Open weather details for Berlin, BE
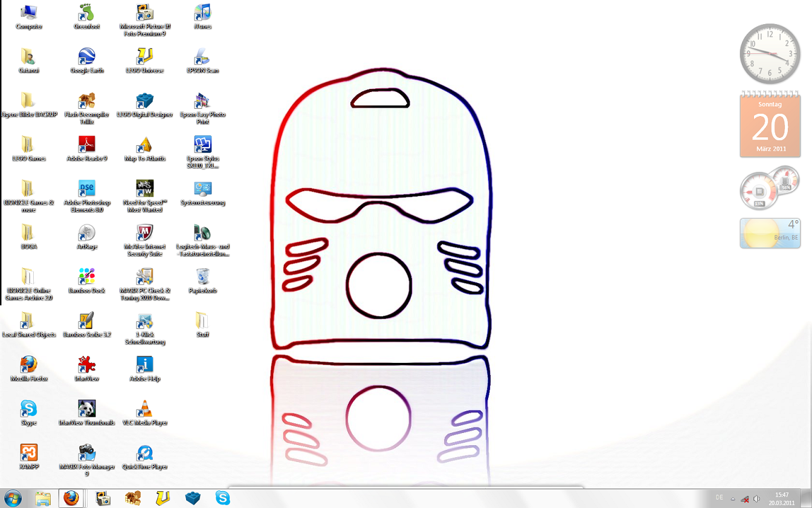Screen dimensions: 812x508 (770, 233)
